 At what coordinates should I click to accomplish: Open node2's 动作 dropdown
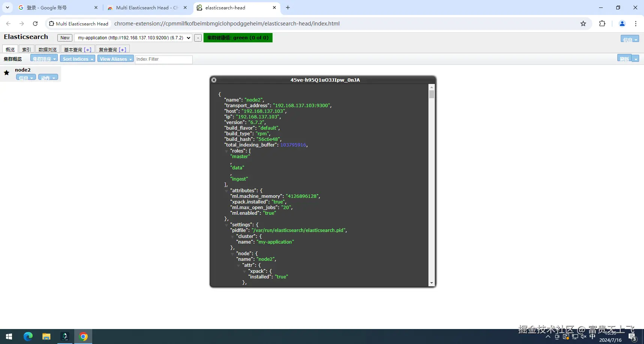pos(48,78)
